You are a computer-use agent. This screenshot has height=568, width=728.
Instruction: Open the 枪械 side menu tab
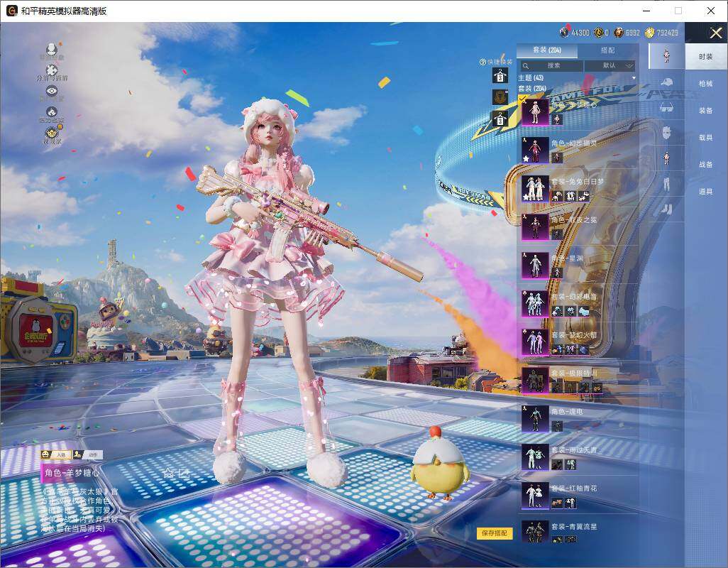[x=705, y=84]
